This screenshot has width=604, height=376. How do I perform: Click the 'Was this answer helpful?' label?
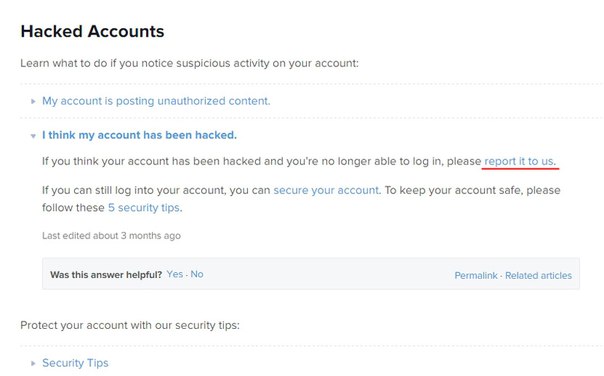click(x=106, y=275)
